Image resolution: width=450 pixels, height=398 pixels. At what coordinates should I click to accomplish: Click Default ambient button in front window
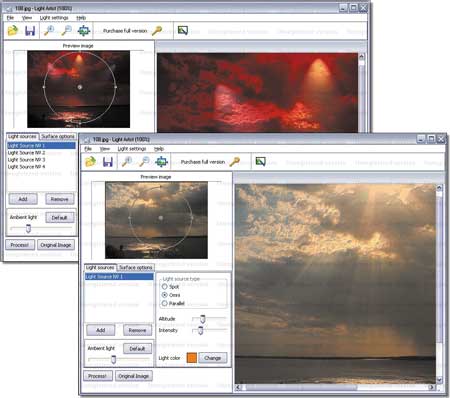137,349
